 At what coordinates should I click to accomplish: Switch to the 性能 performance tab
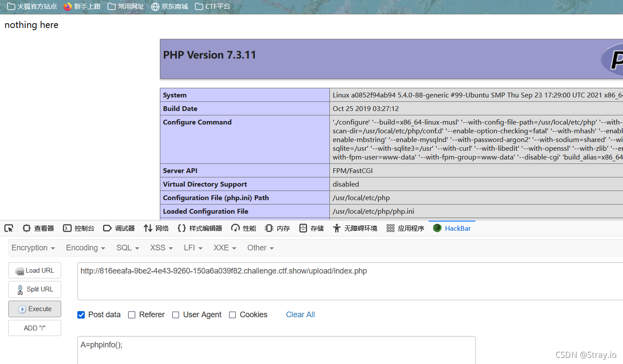click(x=244, y=228)
